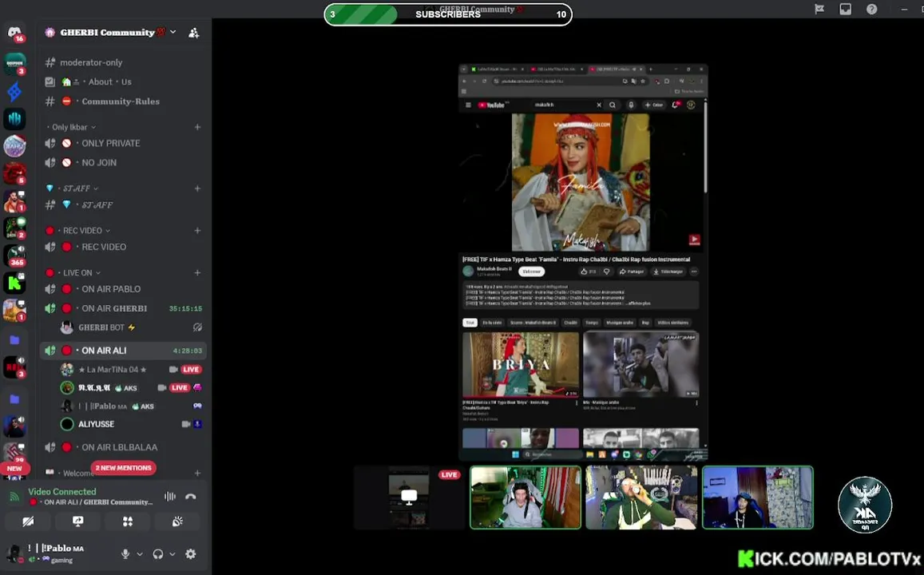Open the help question mark icon
The width and height of the screenshot is (924, 575).
[x=871, y=9]
